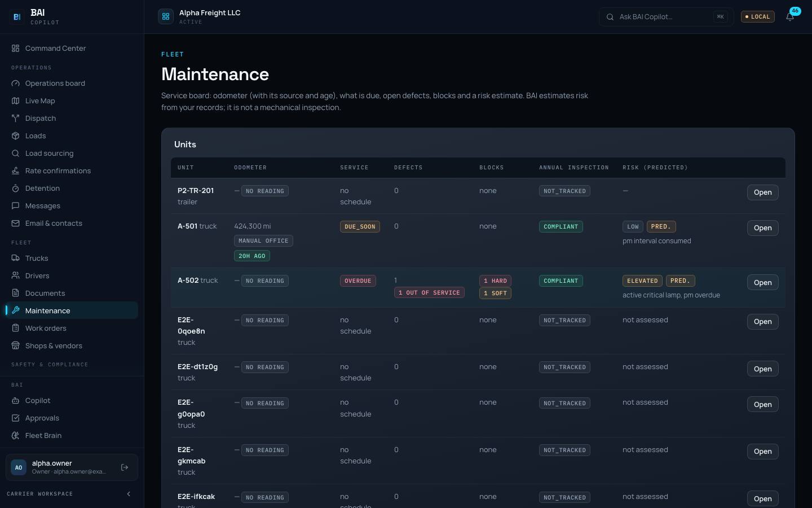Click the Operations board gauge icon
Image resolution: width=812 pixels, height=508 pixels.
coord(16,84)
